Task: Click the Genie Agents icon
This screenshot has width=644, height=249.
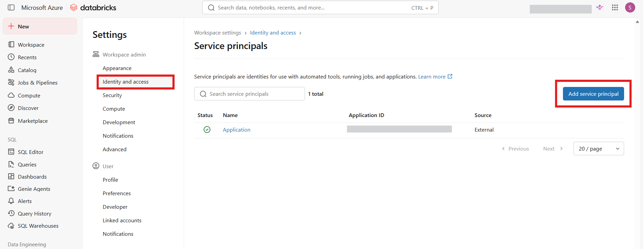Action: [x=11, y=188]
